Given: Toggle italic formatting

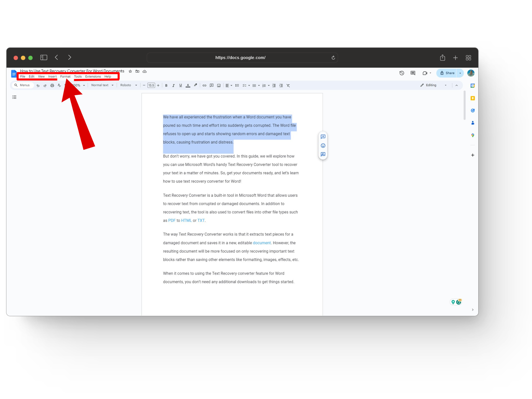Looking at the screenshot, I should 173,85.
